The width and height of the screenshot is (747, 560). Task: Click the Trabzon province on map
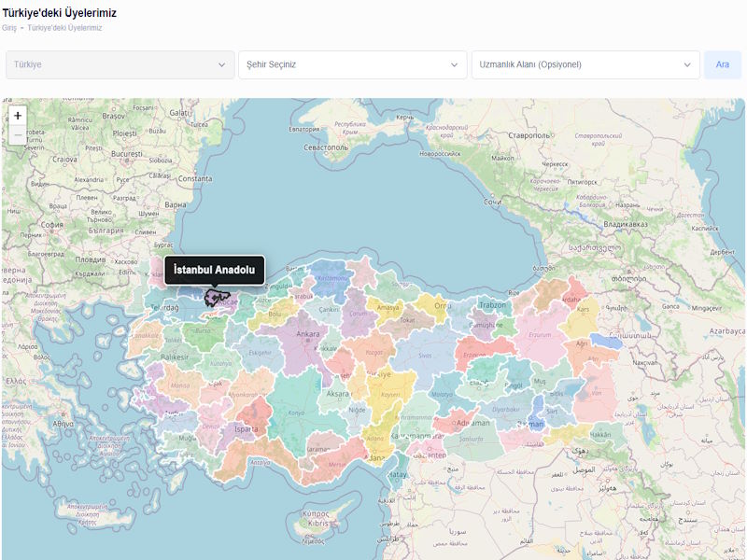tap(492, 305)
